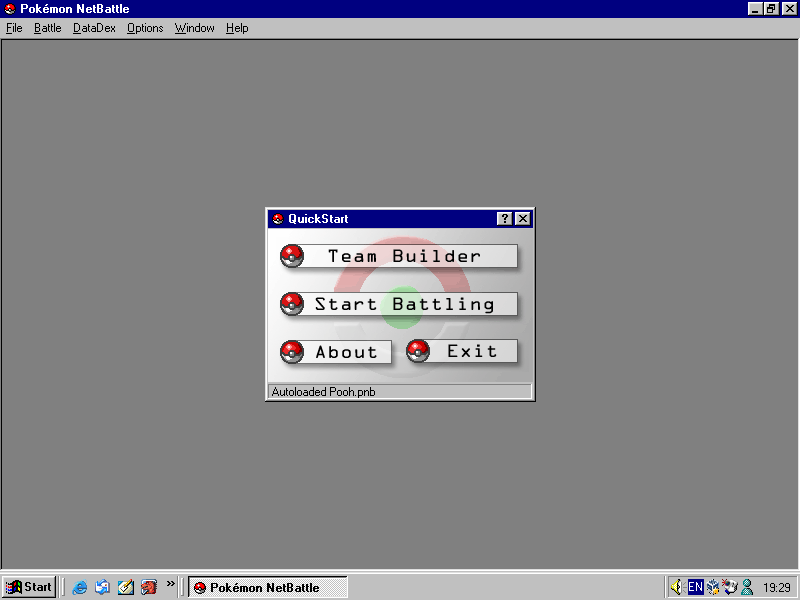The width and height of the screenshot is (800, 600).
Task: Close the QuickStart dialog
Action: coord(522,219)
